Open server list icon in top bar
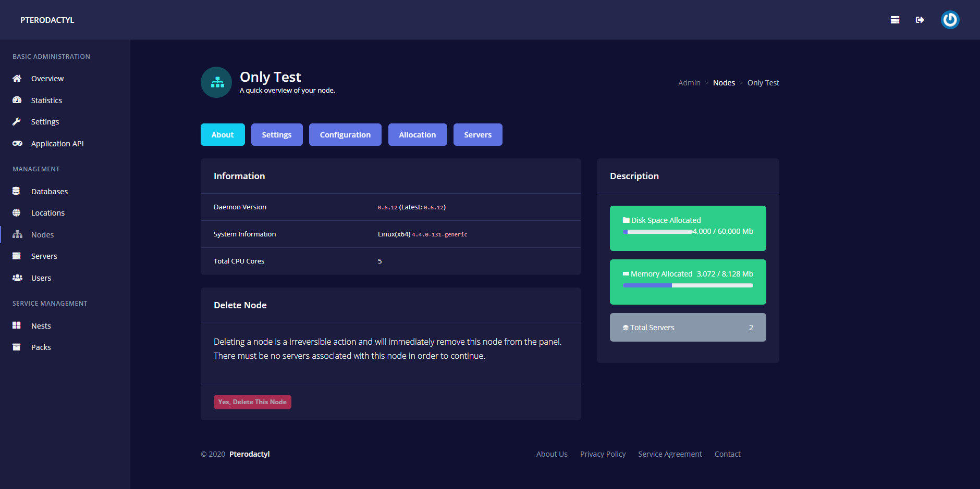Image resolution: width=980 pixels, height=489 pixels. [895, 20]
